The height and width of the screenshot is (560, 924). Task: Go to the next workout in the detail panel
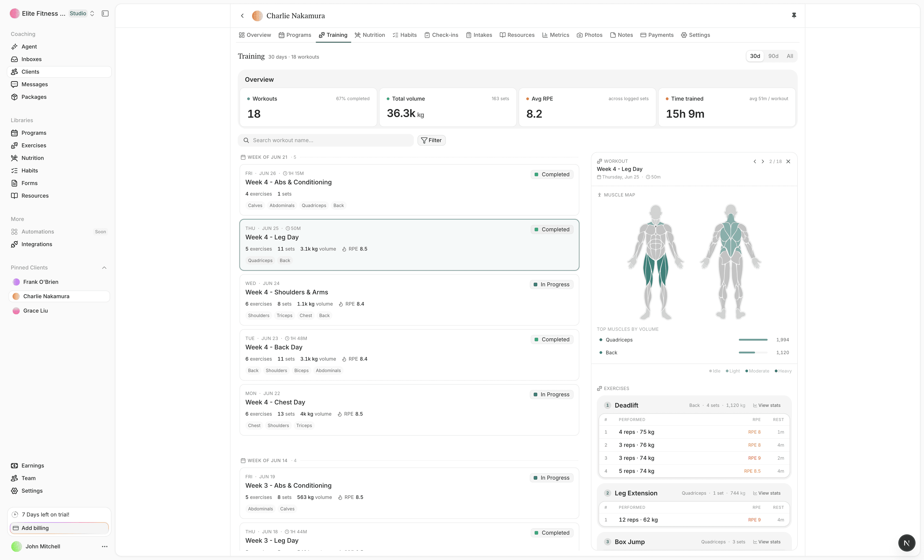point(762,162)
